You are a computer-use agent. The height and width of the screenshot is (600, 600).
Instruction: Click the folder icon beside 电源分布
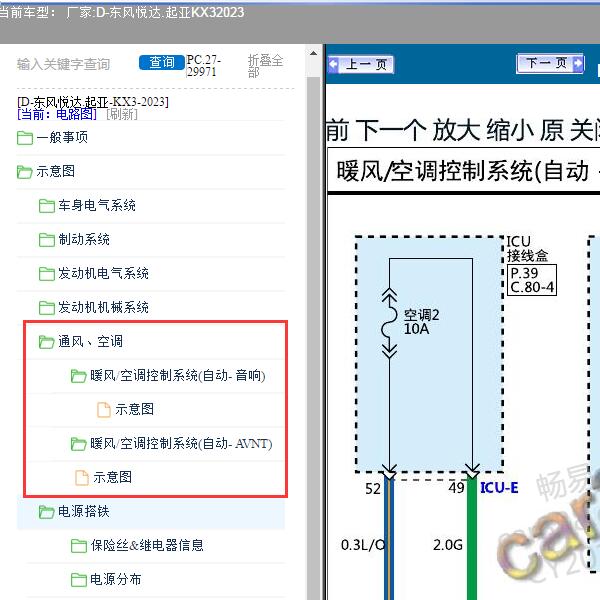pyautogui.click(x=79, y=580)
